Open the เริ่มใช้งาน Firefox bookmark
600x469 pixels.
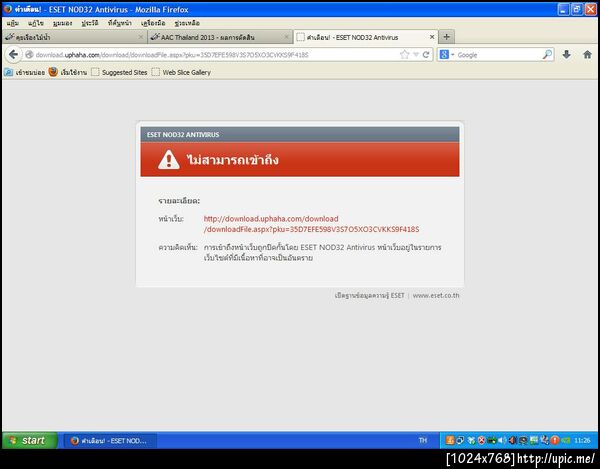pos(68,72)
